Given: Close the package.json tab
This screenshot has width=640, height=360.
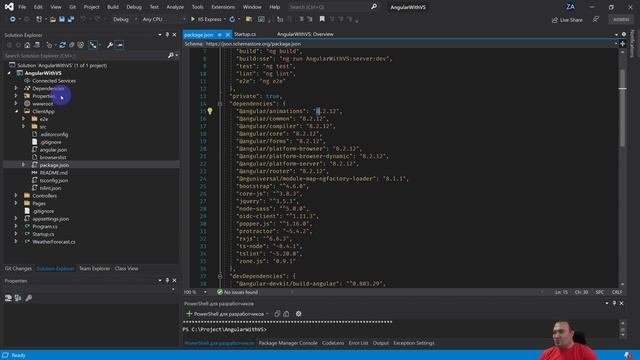Looking at the screenshot, I should [x=228, y=35].
